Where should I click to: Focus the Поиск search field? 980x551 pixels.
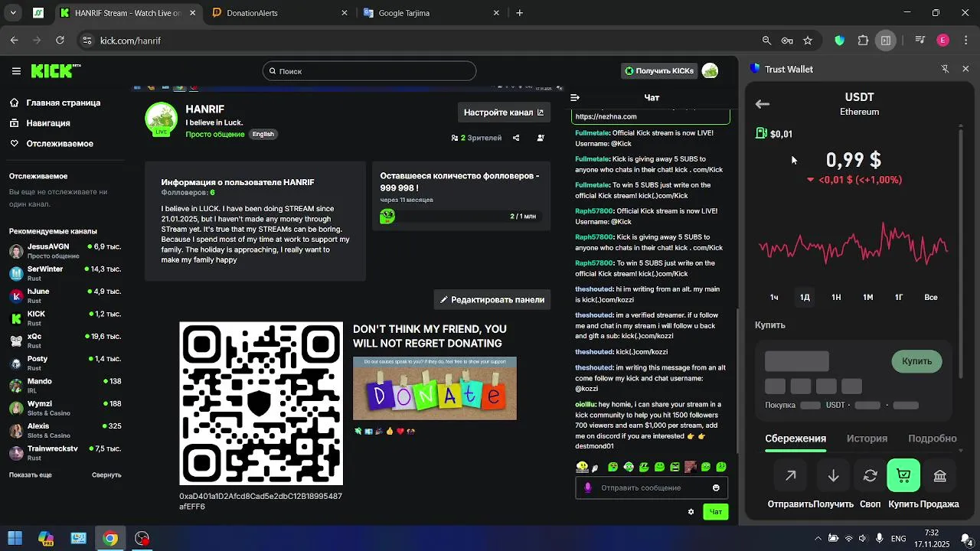(369, 71)
